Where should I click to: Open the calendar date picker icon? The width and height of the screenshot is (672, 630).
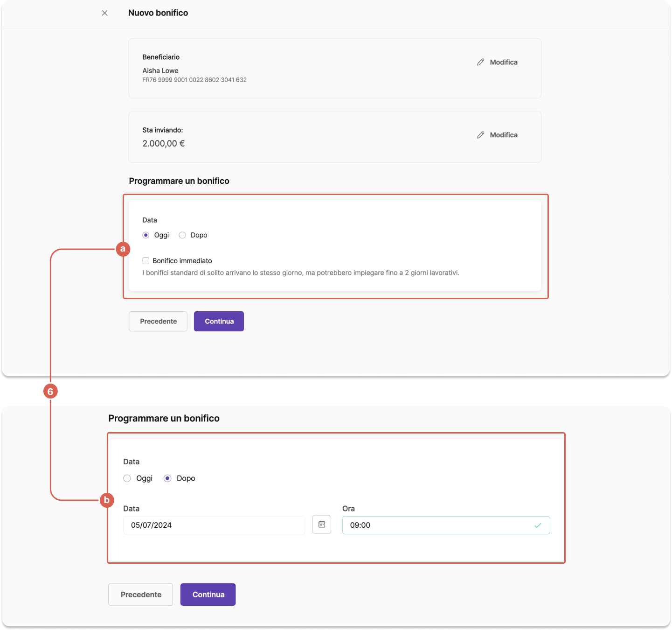[322, 525]
